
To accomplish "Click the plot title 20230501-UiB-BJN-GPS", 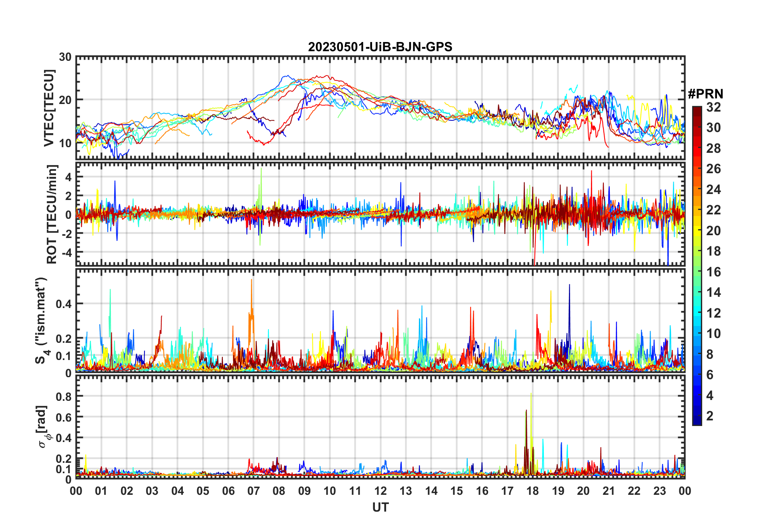I will [x=380, y=47].
